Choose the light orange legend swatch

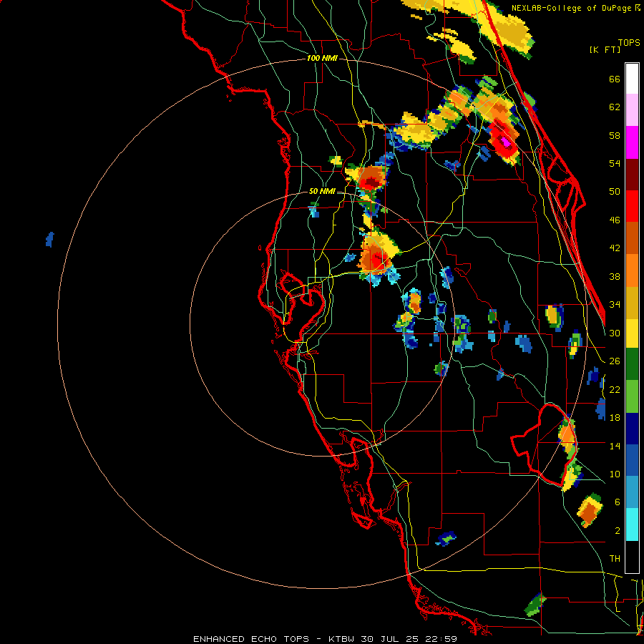point(632,270)
